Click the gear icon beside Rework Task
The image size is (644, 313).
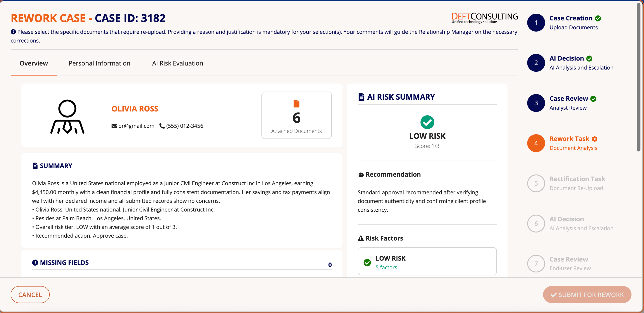point(595,139)
